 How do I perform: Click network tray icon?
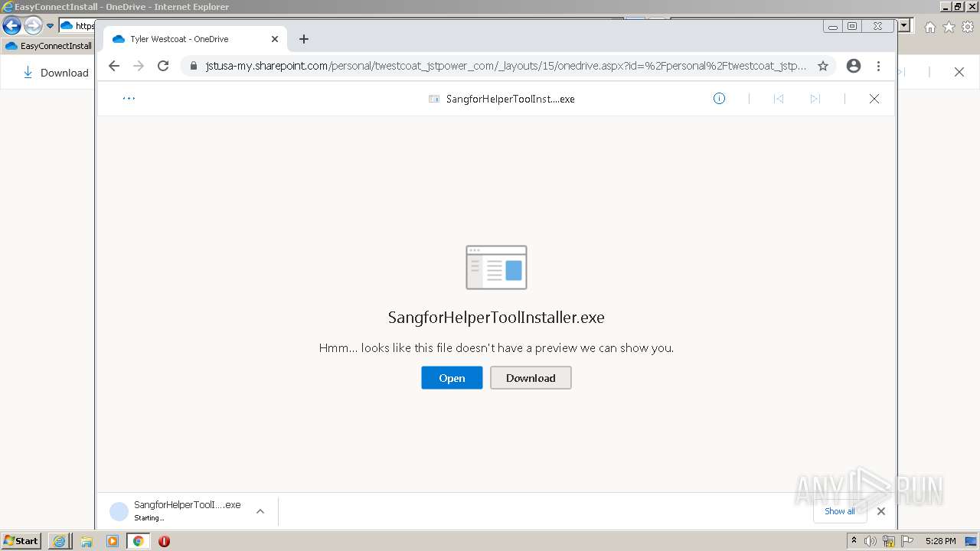click(x=889, y=541)
